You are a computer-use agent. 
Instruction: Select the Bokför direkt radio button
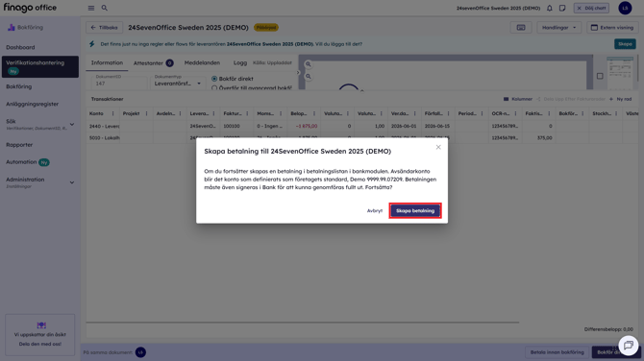pos(214,79)
